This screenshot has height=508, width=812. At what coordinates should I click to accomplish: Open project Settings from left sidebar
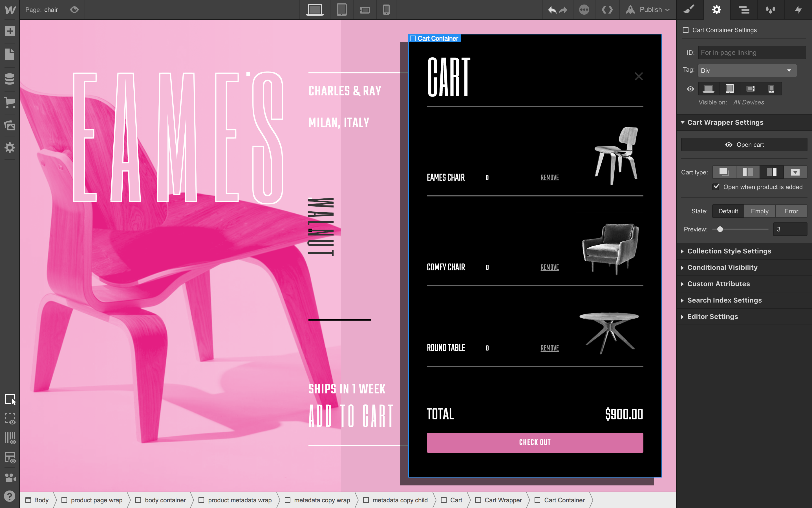[10, 148]
